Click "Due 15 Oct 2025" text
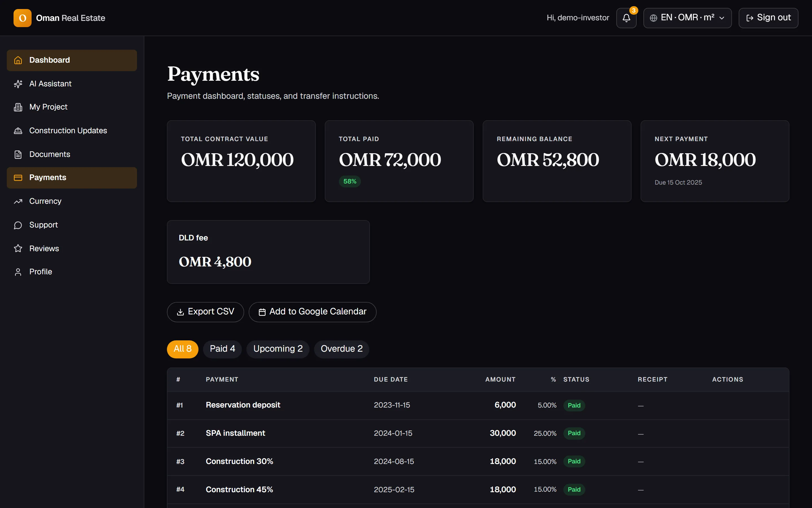Image resolution: width=812 pixels, height=508 pixels. point(678,182)
